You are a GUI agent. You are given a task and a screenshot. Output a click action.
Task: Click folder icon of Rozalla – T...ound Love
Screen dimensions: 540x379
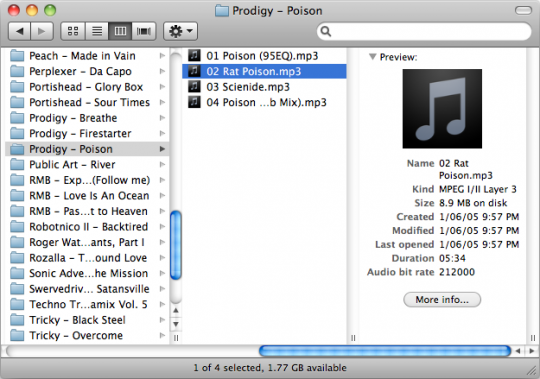pyautogui.click(x=17, y=258)
